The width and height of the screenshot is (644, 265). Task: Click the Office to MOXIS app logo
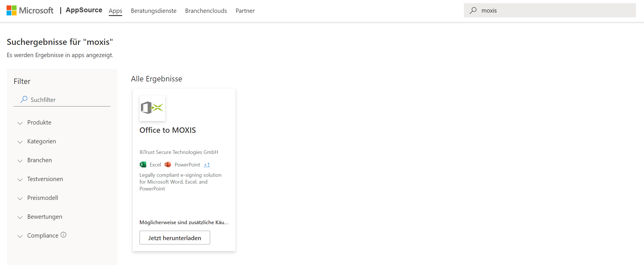coord(152,108)
